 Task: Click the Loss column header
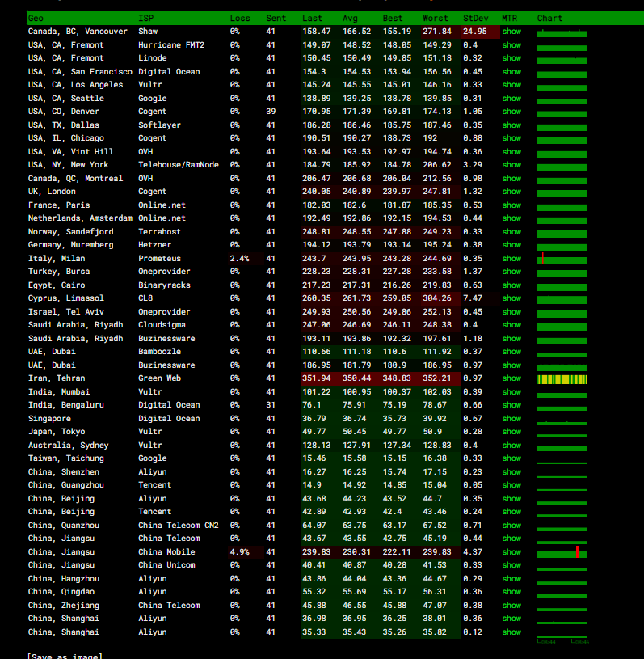(240, 18)
